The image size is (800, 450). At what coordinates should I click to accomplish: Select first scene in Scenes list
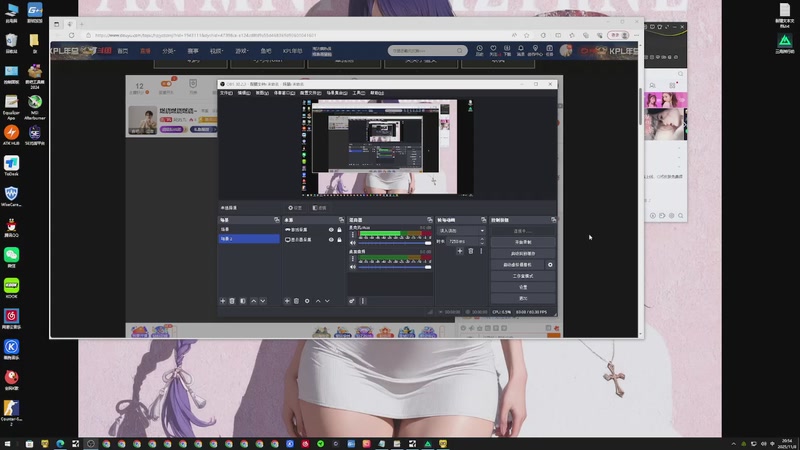click(x=249, y=230)
